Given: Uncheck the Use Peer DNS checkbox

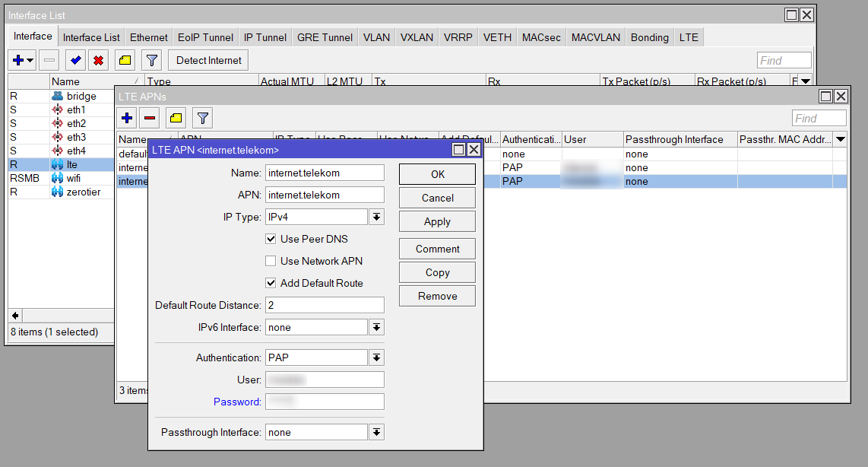Looking at the screenshot, I should point(271,239).
